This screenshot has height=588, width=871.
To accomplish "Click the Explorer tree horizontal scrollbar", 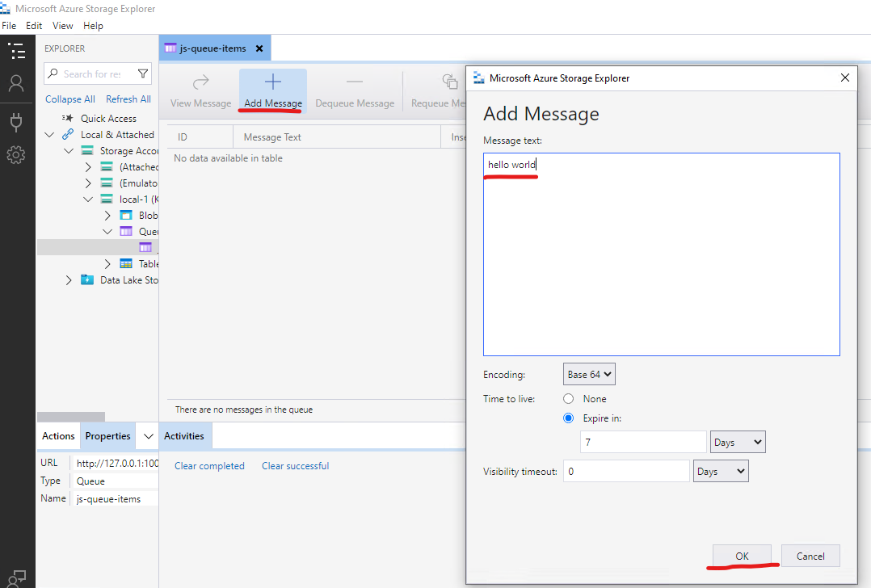I will tap(71, 417).
